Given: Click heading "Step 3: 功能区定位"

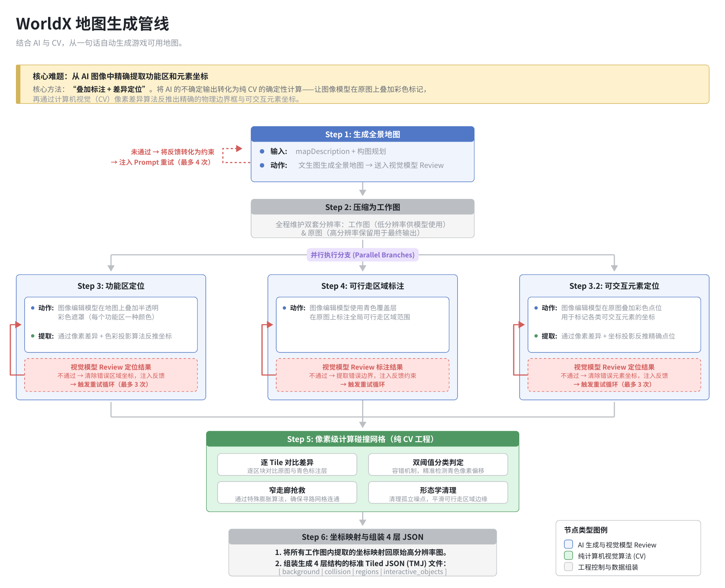Looking at the screenshot, I should tap(111, 286).
